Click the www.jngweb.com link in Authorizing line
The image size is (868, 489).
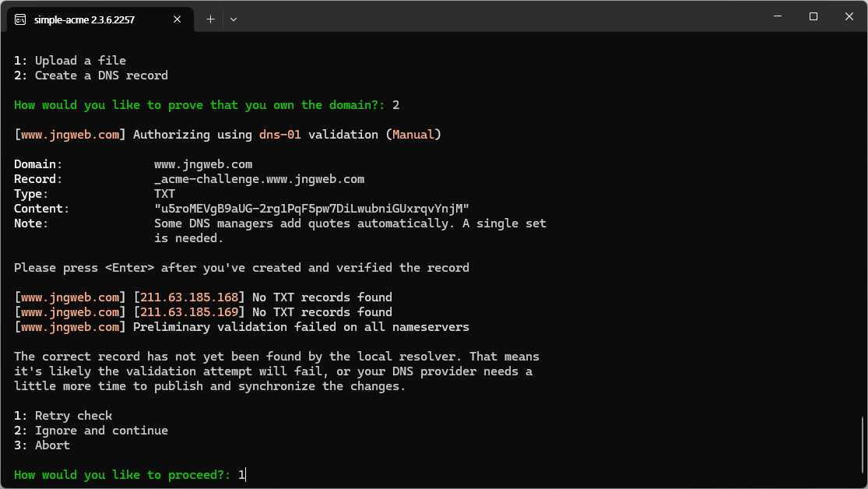click(x=70, y=135)
